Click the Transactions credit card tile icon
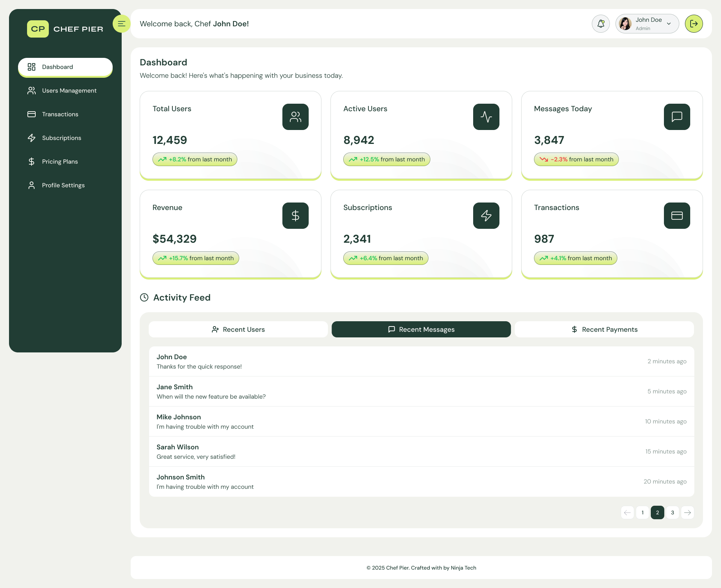Screen dimensions: 721x588 click(677, 216)
